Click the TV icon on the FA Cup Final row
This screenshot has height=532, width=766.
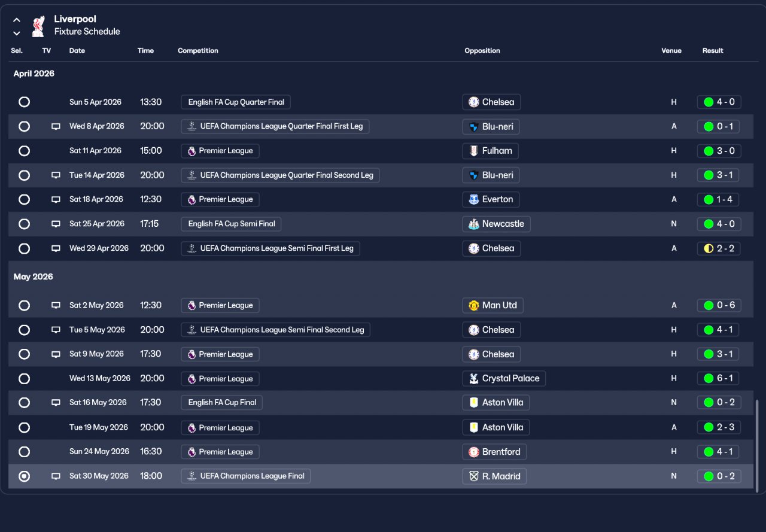tap(56, 403)
